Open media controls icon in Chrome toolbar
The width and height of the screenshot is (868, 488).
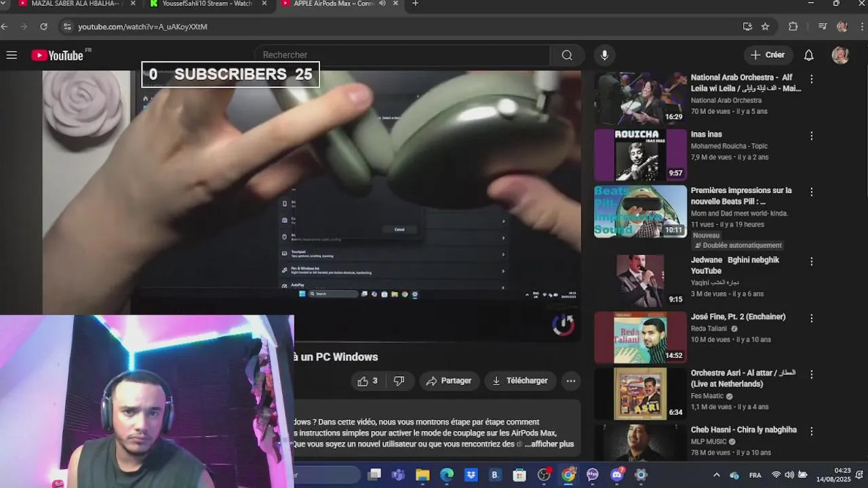823,26
